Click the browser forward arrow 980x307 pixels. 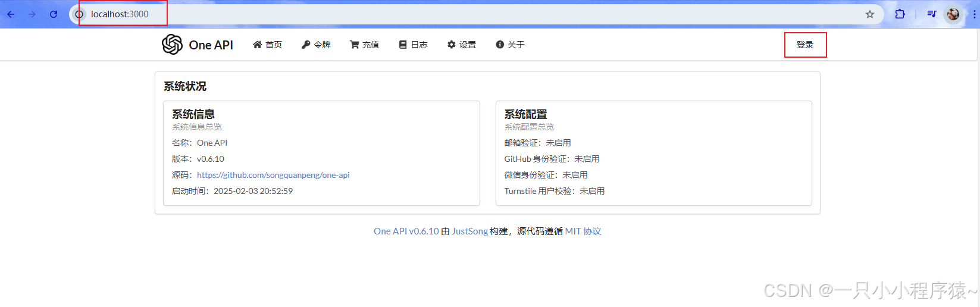tap(32, 14)
